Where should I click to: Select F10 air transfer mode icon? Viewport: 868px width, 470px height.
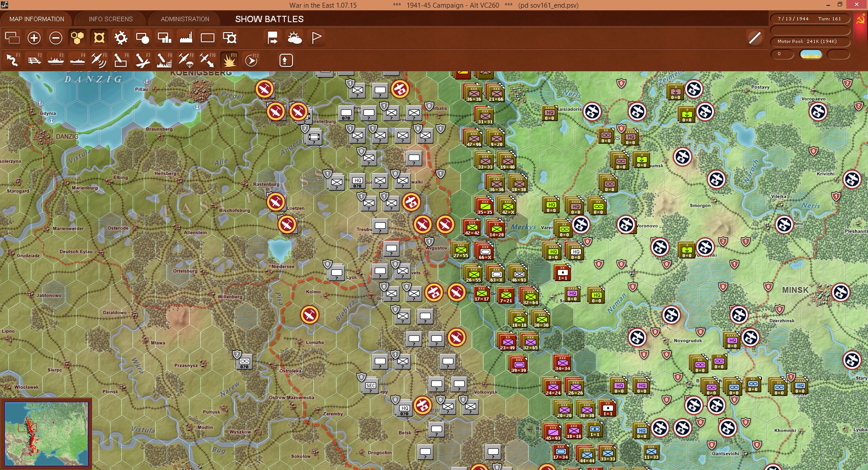(x=208, y=60)
